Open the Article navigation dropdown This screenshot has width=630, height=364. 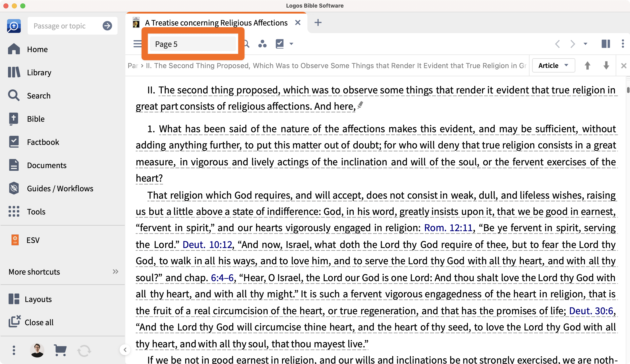click(x=553, y=65)
